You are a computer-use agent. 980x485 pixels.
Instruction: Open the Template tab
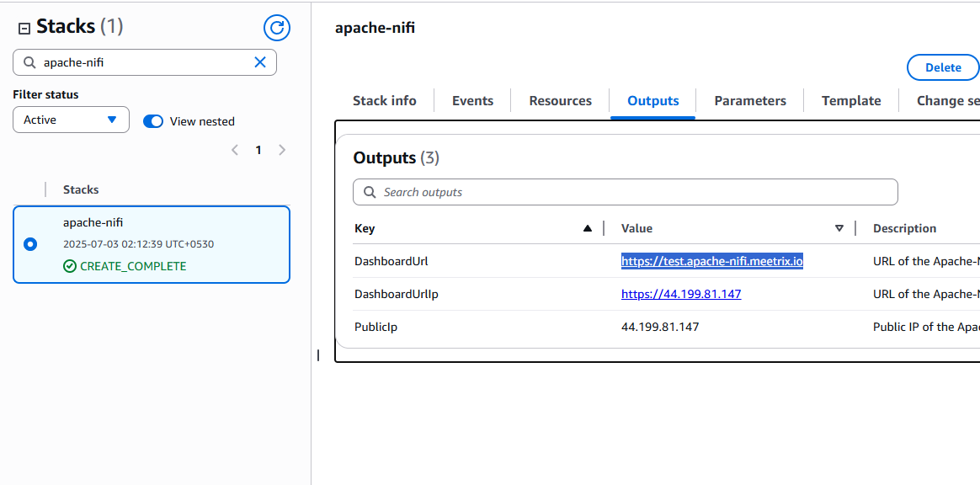tap(851, 101)
